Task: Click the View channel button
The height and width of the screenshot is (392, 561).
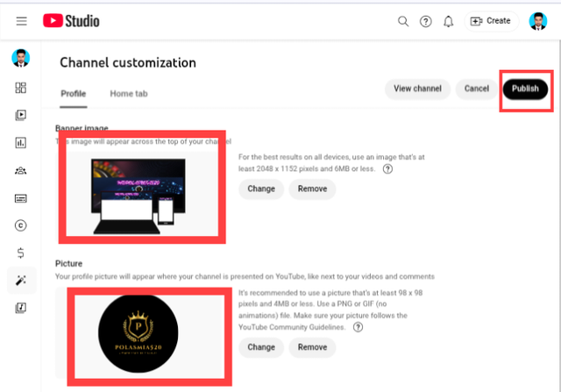Action: click(417, 89)
